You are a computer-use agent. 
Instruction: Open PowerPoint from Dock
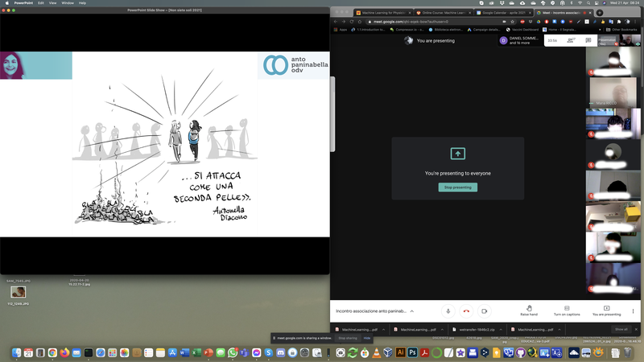[x=208, y=352]
